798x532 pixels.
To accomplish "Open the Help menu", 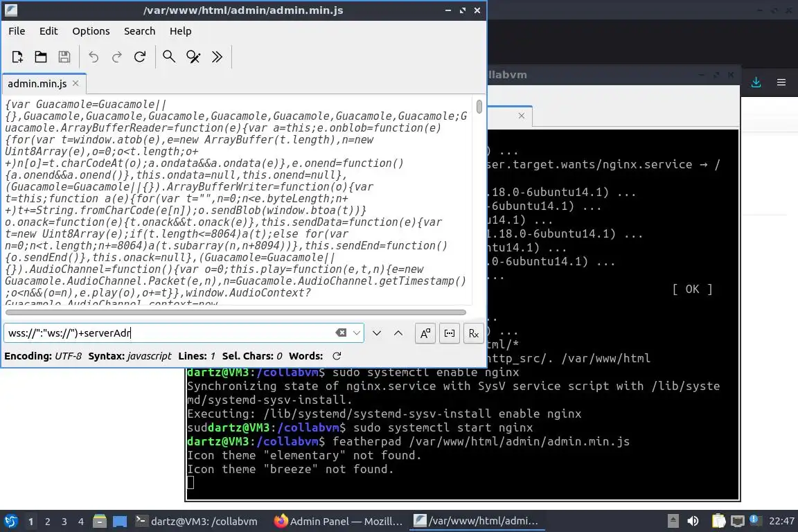I will (x=180, y=31).
